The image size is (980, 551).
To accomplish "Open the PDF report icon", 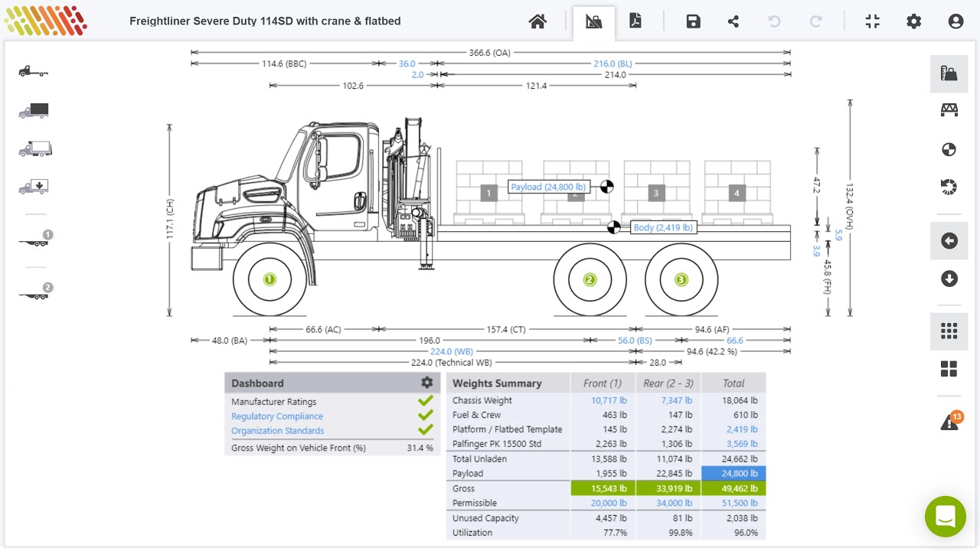I will tap(635, 21).
